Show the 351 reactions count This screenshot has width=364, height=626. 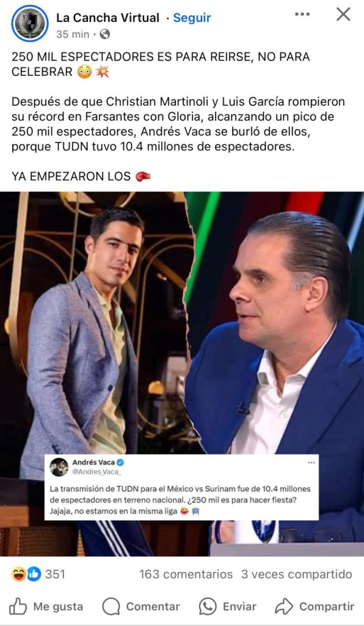pos(55,575)
